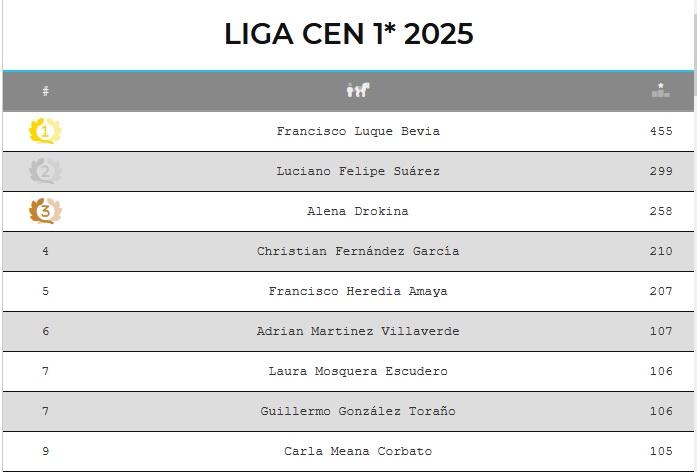Click the # rank column header
Image resolution: width=697 pixels, height=472 pixels.
pyautogui.click(x=45, y=91)
